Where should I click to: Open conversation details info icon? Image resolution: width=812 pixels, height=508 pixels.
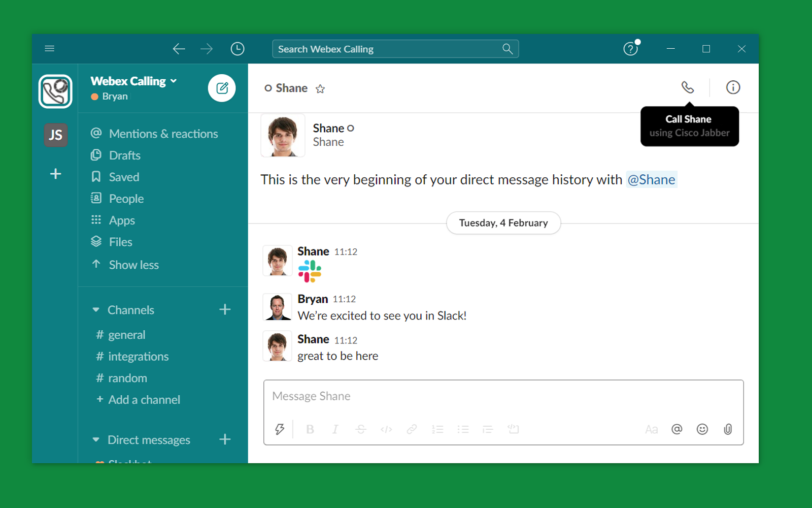(733, 87)
